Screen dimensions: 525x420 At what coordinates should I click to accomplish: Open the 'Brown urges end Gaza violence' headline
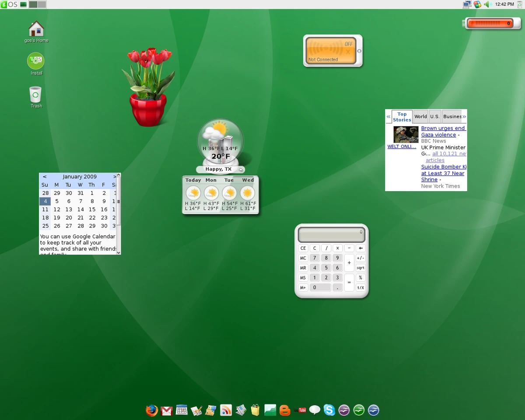(443, 132)
